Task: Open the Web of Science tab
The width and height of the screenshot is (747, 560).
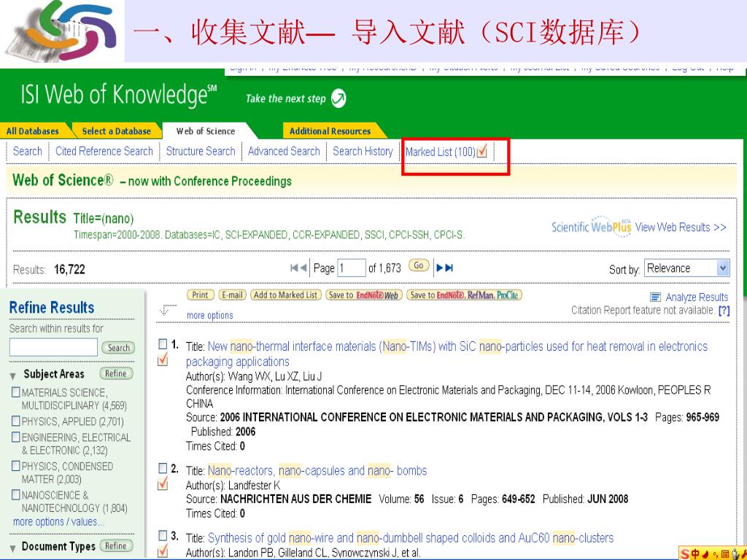Action: [205, 131]
